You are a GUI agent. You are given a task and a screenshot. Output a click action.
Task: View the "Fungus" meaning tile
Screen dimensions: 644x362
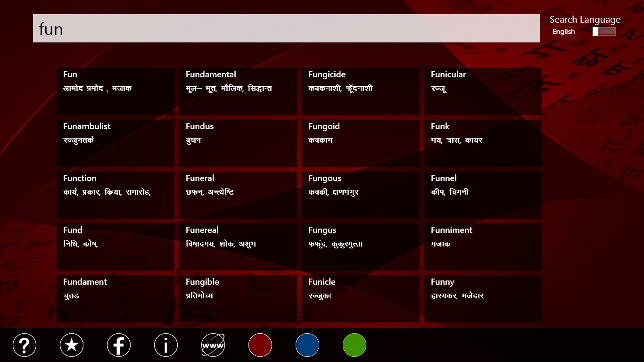[360, 247]
